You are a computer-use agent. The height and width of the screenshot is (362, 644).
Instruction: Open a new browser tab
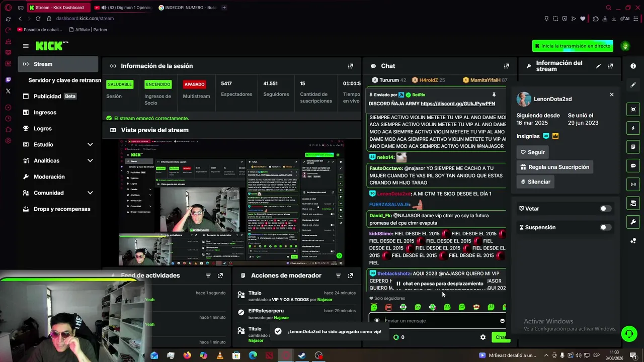[224, 8]
